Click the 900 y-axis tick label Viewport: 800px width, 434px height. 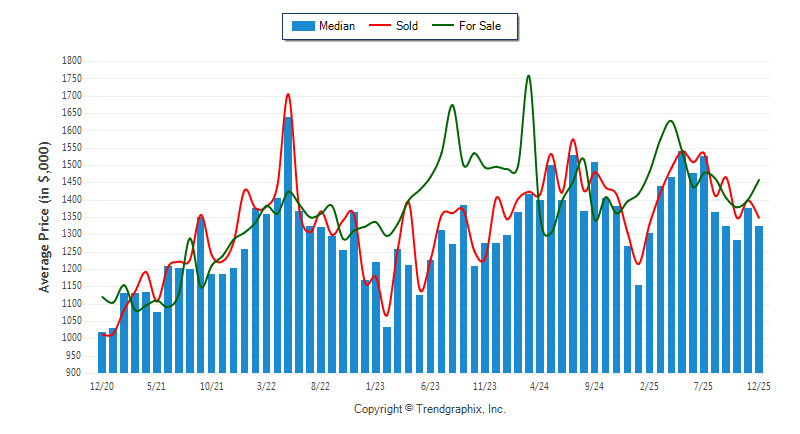tap(74, 373)
